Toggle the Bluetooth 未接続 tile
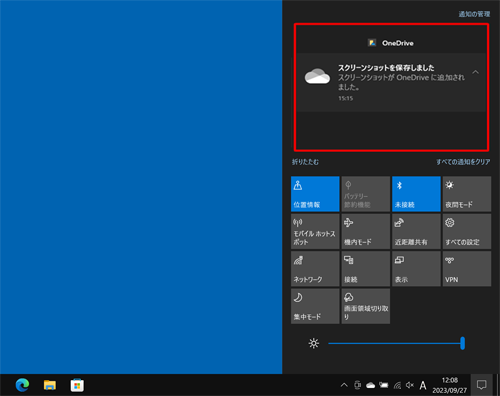 click(x=416, y=194)
